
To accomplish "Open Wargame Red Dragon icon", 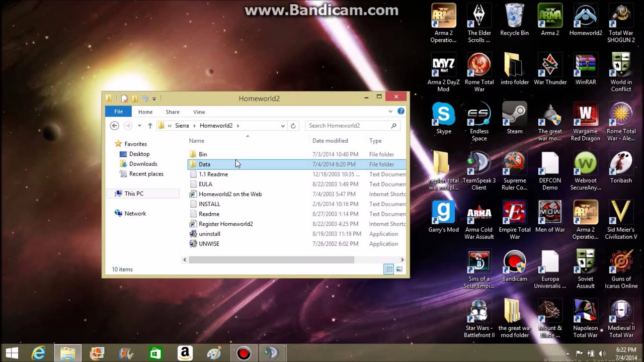I will (586, 122).
